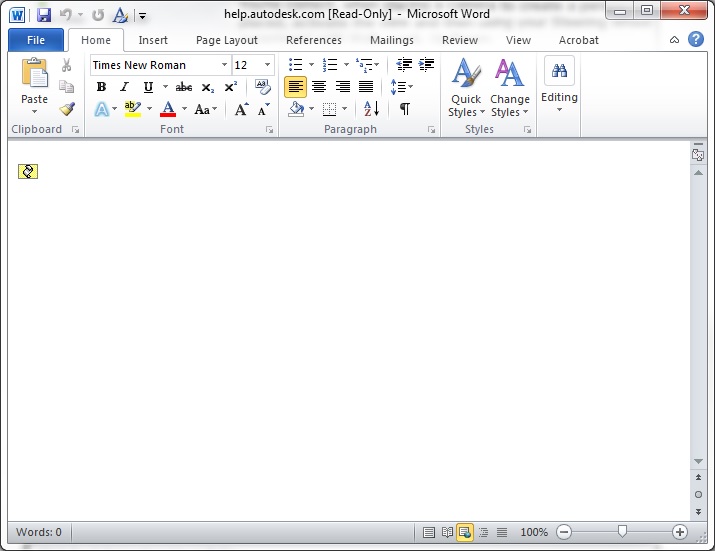Click Zoom In plus button
This screenshot has height=551, width=715.
pyautogui.click(x=679, y=532)
